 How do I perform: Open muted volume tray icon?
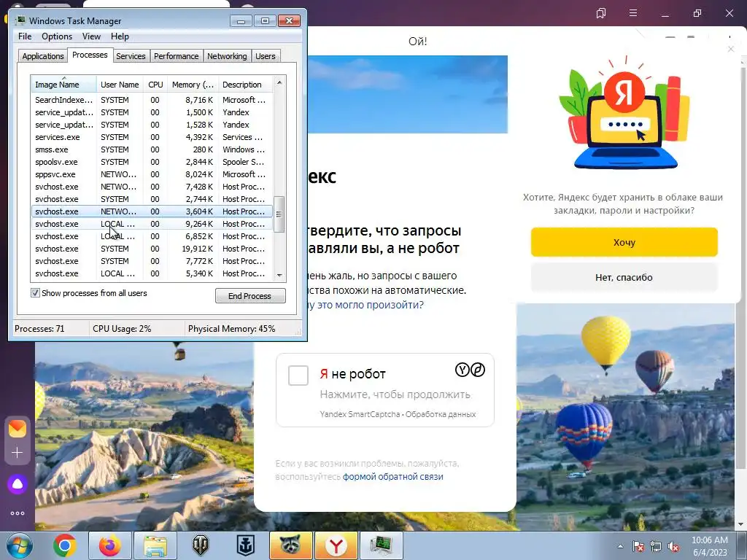pyautogui.click(x=673, y=546)
